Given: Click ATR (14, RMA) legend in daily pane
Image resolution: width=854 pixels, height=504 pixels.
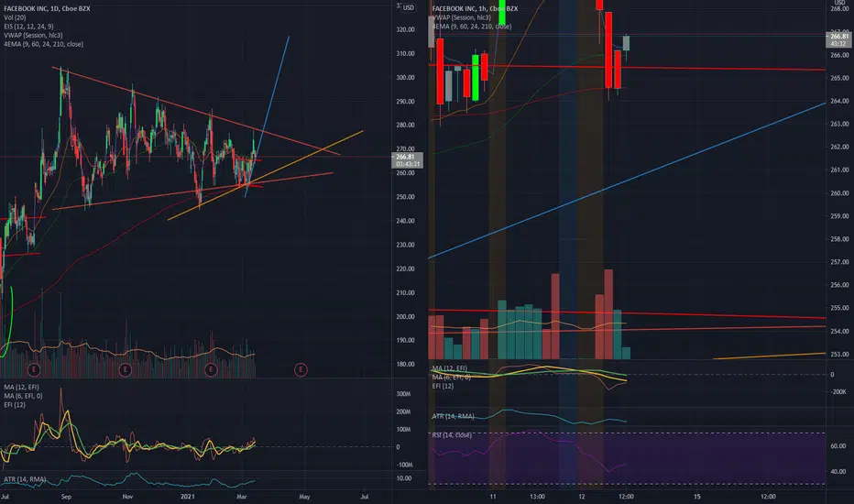Looking at the screenshot, I should point(25,479).
